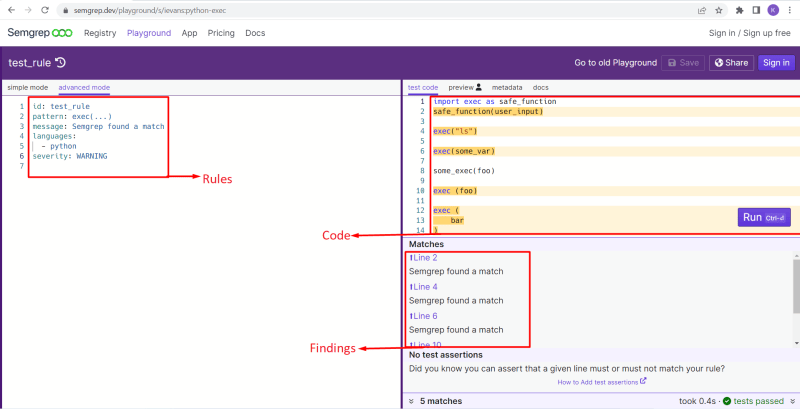This screenshot has width=800, height=409.
Task: Open the Registry nav item
Action: tap(100, 33)
